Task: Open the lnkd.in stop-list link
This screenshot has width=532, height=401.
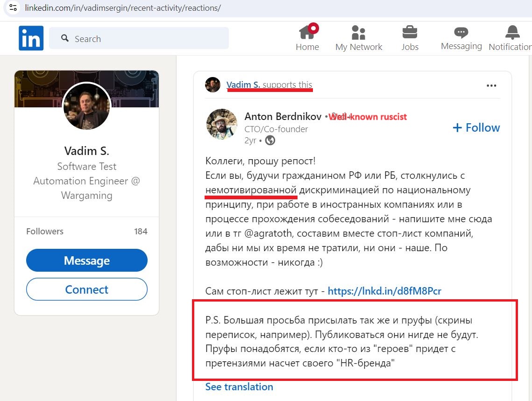Action: click(384, 291)
